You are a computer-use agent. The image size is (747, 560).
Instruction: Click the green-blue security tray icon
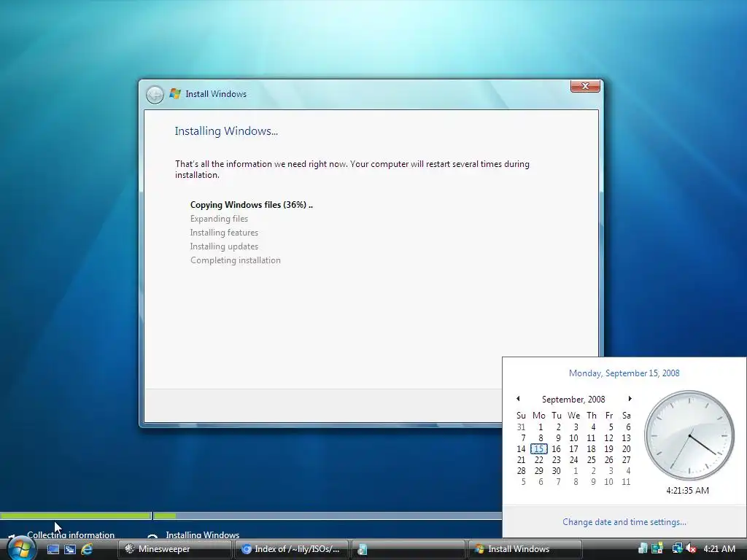[x=657, y=549]
